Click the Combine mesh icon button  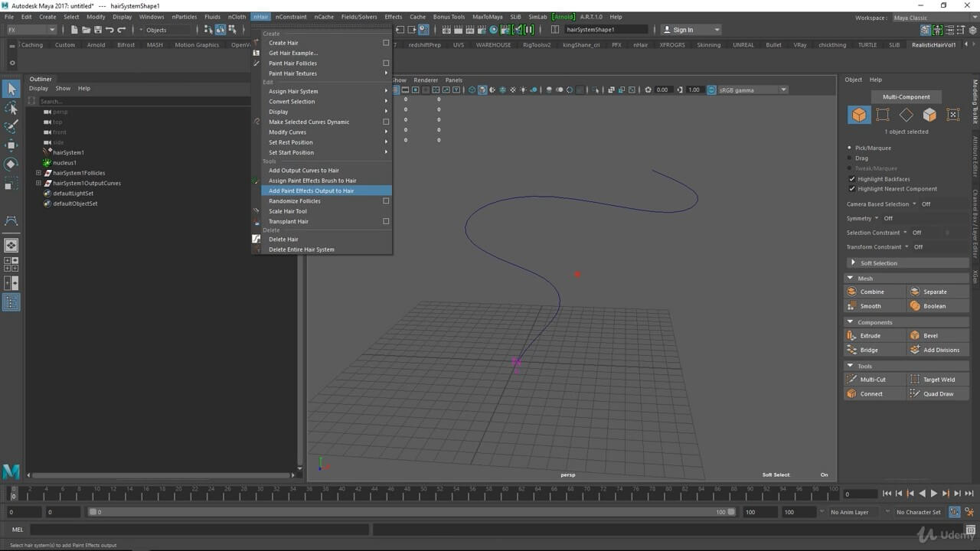[x=851, y=292]
